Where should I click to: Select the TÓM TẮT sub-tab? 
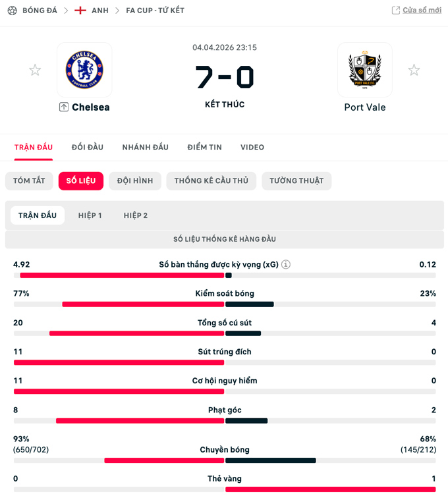[29, 181]
